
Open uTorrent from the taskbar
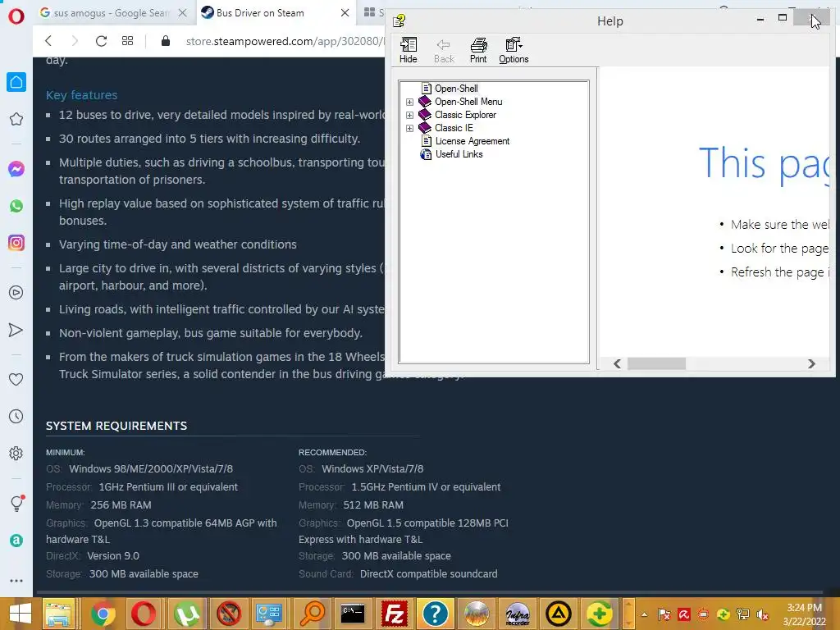point(186,614)
